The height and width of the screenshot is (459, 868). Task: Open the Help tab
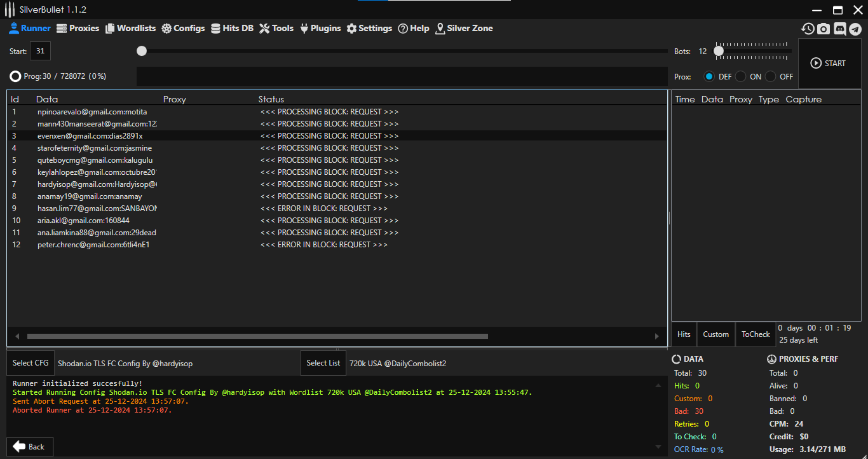click(414, 28)
